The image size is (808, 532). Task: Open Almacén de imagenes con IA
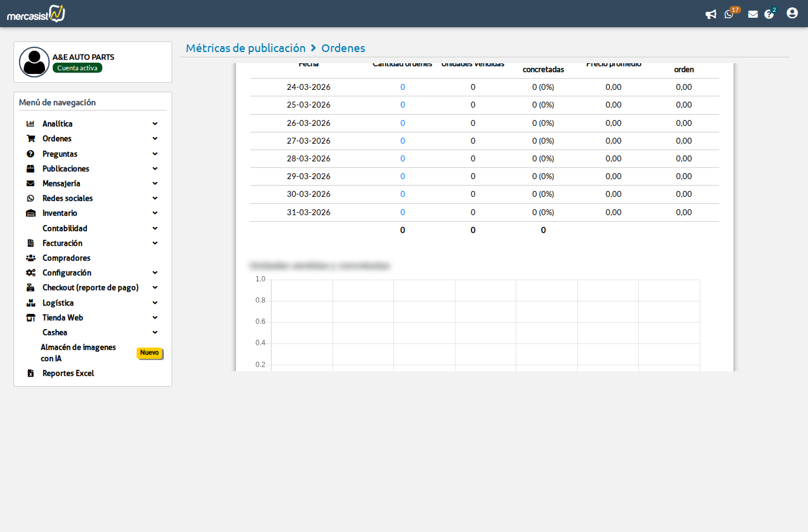pos(78,353)
